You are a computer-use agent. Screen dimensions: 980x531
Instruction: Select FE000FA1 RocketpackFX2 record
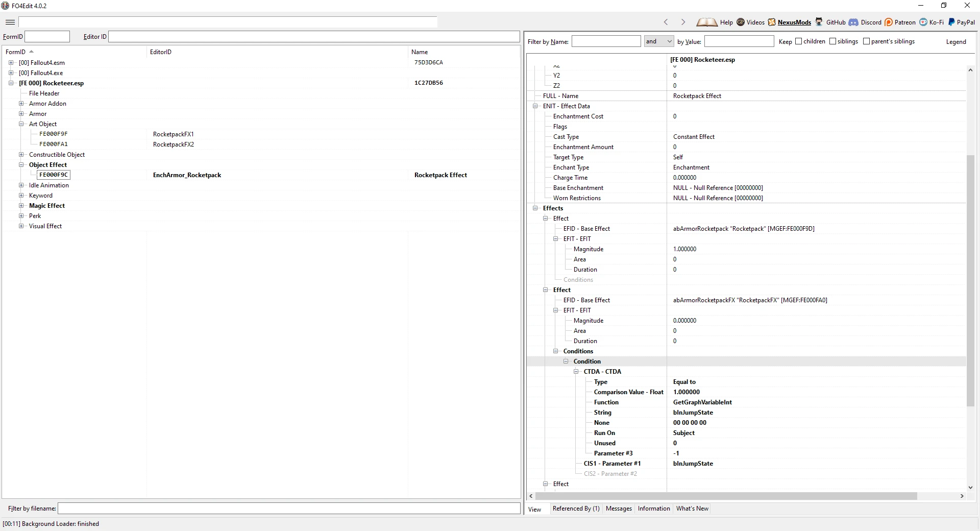pos(260,144)
